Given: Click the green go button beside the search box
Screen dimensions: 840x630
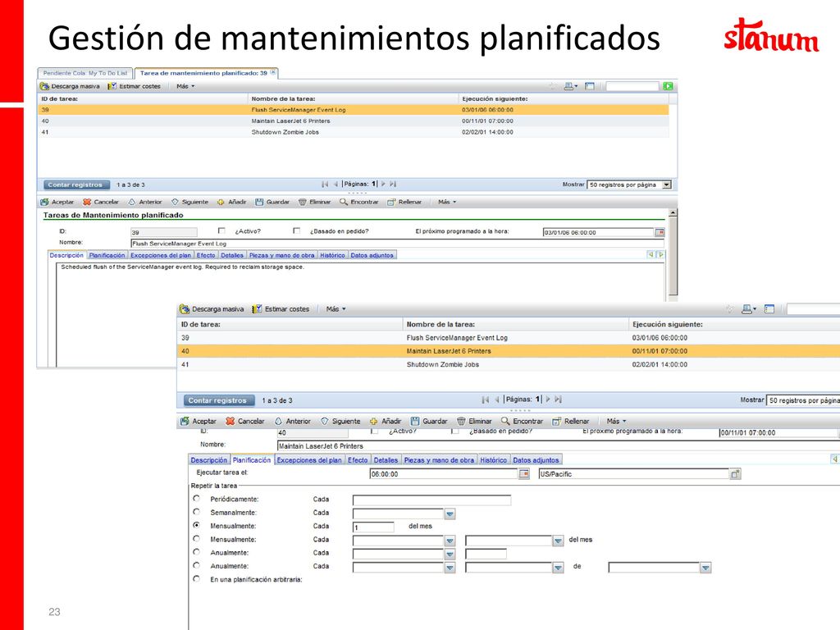Looking at the screenshot, I should (x=668, y=86).
